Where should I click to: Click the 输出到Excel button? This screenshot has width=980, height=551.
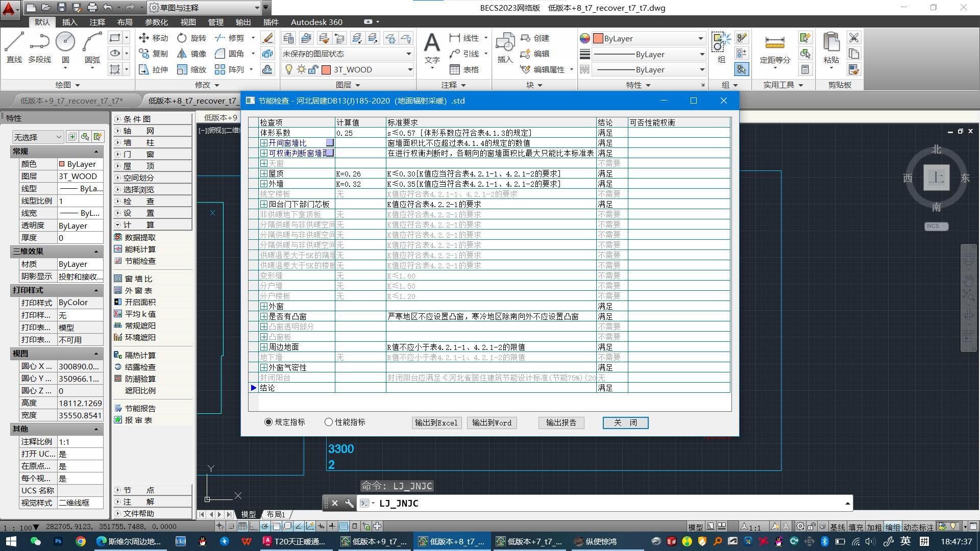coord(436,423)
